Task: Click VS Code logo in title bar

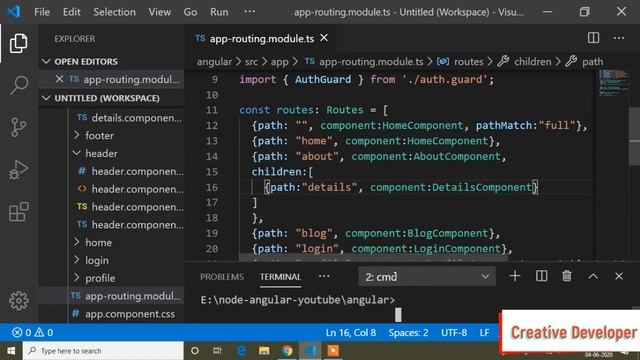Action: click(13, 11)
